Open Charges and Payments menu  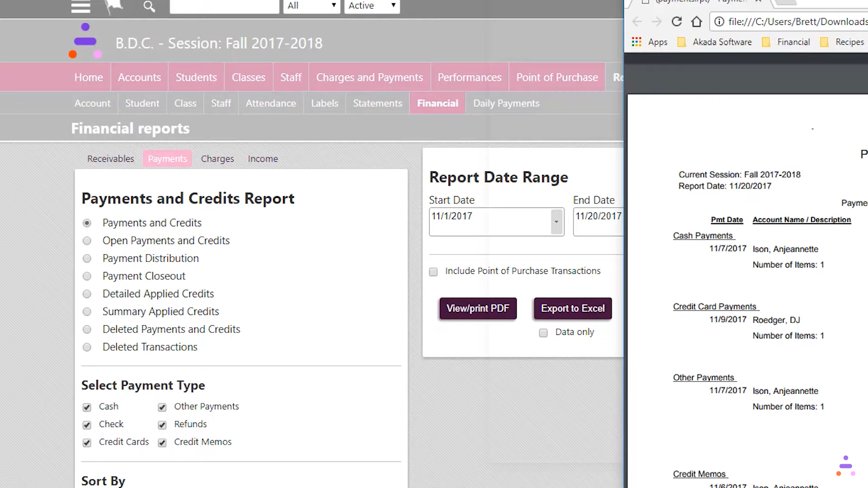click(x=369, y=77)
